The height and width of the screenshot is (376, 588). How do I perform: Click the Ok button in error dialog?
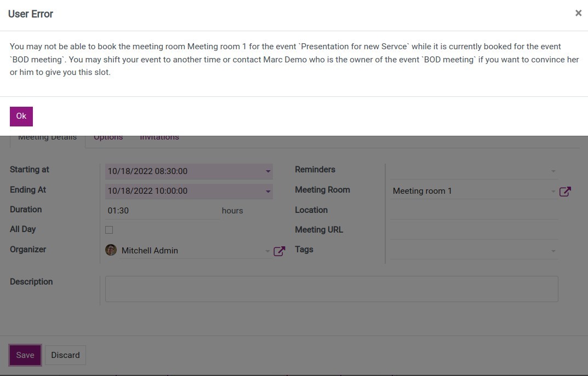pyautogui.click(x=21, y=116)
